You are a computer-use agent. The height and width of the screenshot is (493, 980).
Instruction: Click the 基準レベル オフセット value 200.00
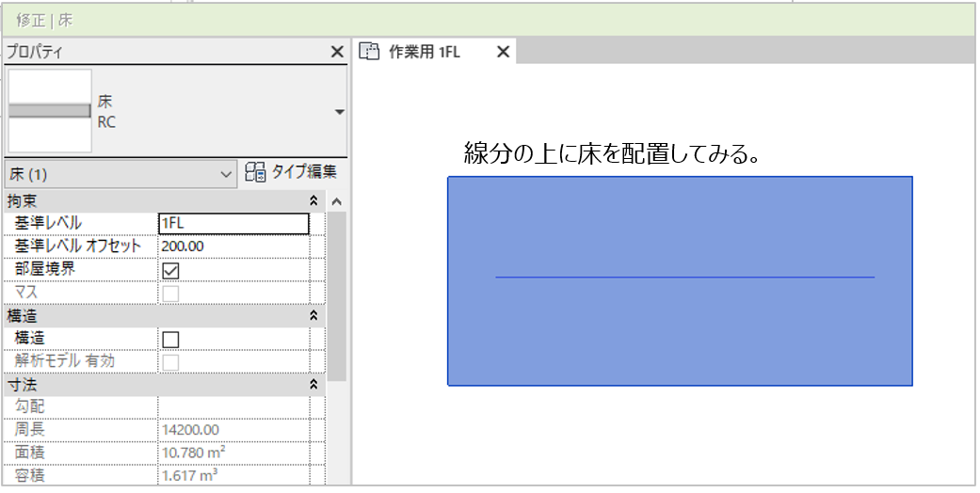233,246
